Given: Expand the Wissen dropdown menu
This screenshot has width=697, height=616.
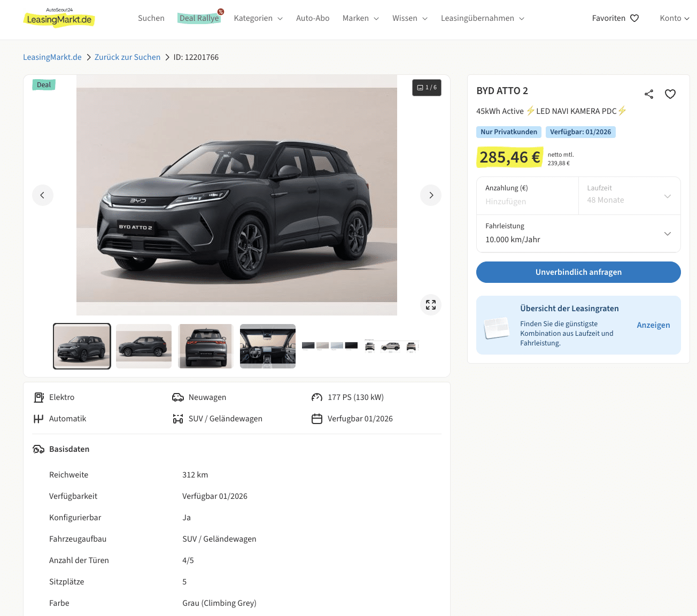Looking at the screenshot, I should [x=410, y=18].
